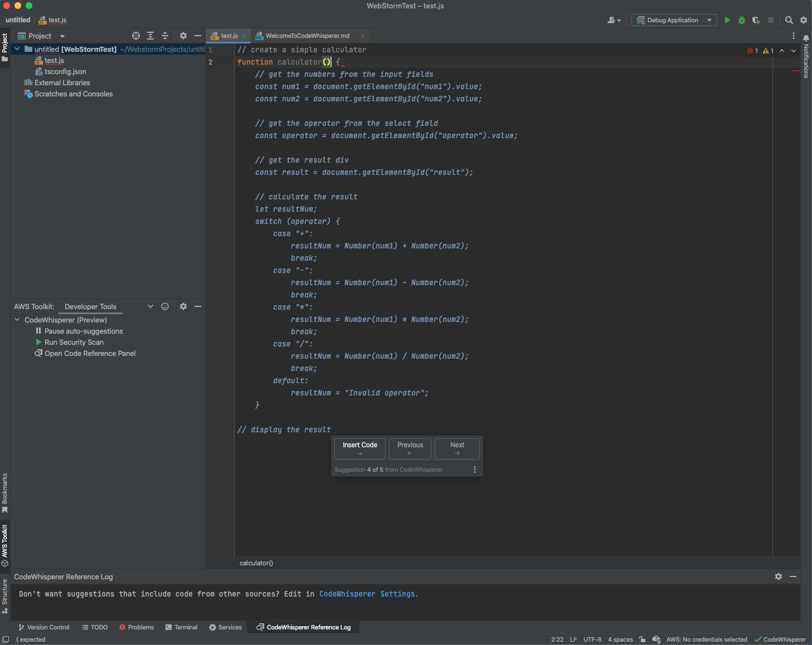Open the 4 spaces indent selector
Screen dimensions: 812x645
[620, 639]
